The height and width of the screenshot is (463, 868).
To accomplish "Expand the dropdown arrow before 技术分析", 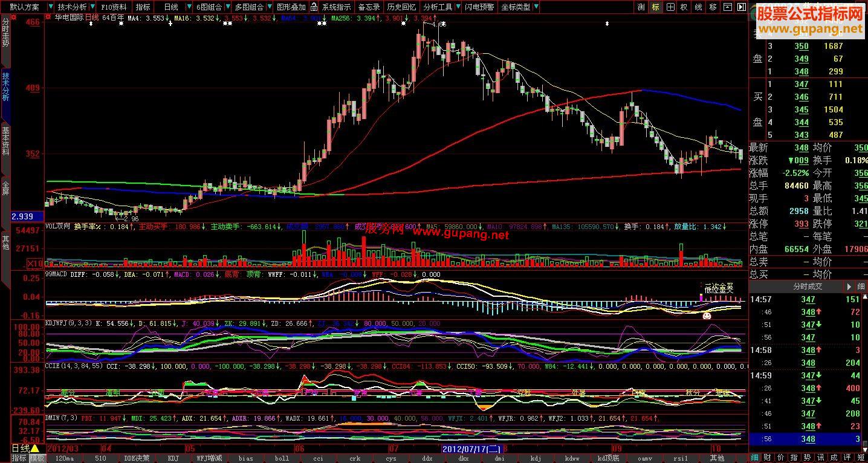I will point(50,7).
